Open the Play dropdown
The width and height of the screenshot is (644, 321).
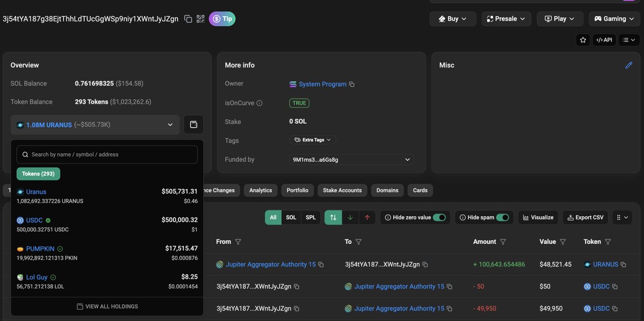pos(560,19)
